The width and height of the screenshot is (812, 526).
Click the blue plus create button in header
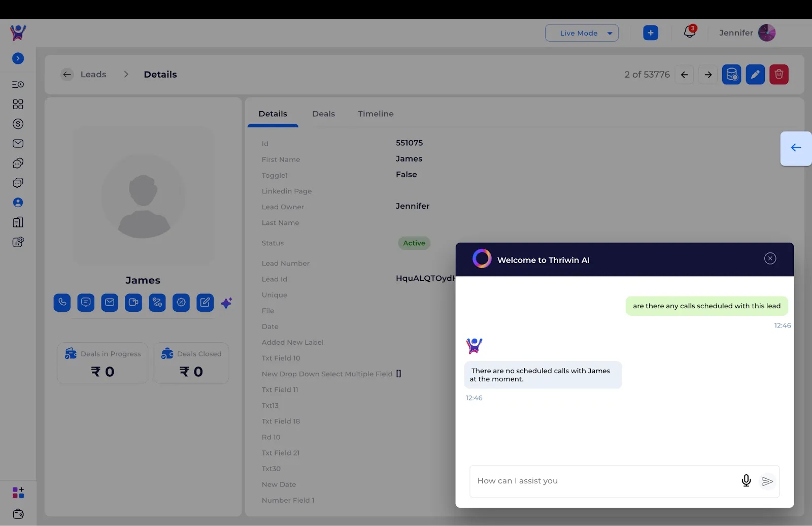(651, 33)
